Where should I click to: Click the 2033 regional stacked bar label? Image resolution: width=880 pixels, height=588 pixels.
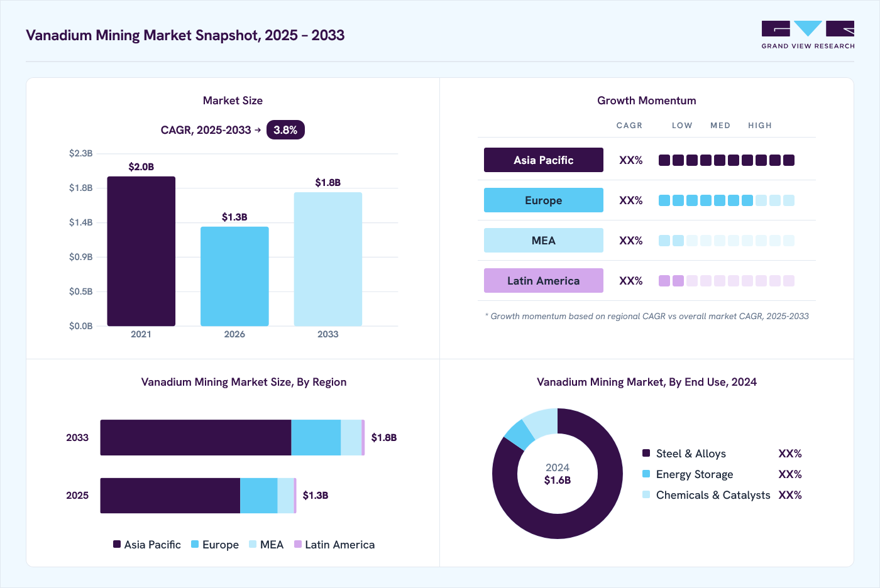(77, 438)
